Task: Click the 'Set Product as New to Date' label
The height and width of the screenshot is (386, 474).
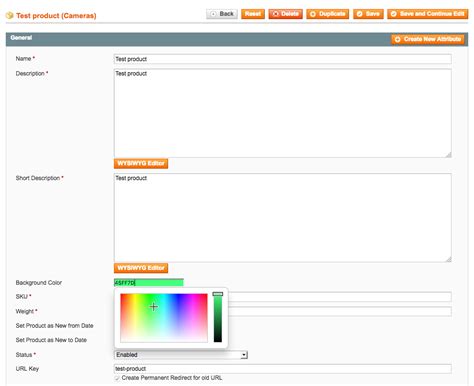Action: click(x=51, y=340)
